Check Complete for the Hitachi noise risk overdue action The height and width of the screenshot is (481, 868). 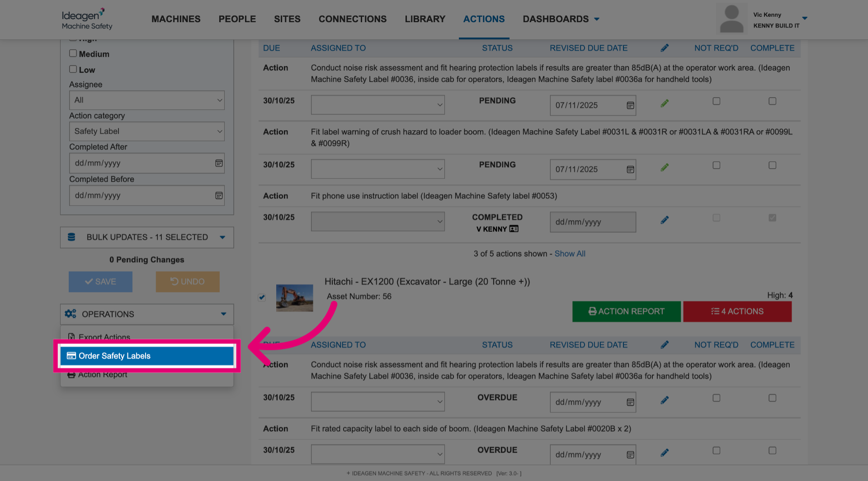coord(773,398)
